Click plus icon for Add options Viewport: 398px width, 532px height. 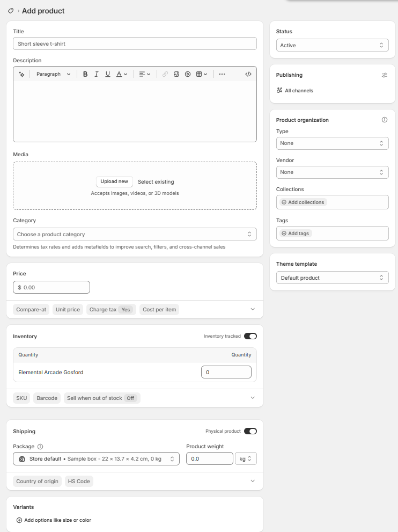19,520
